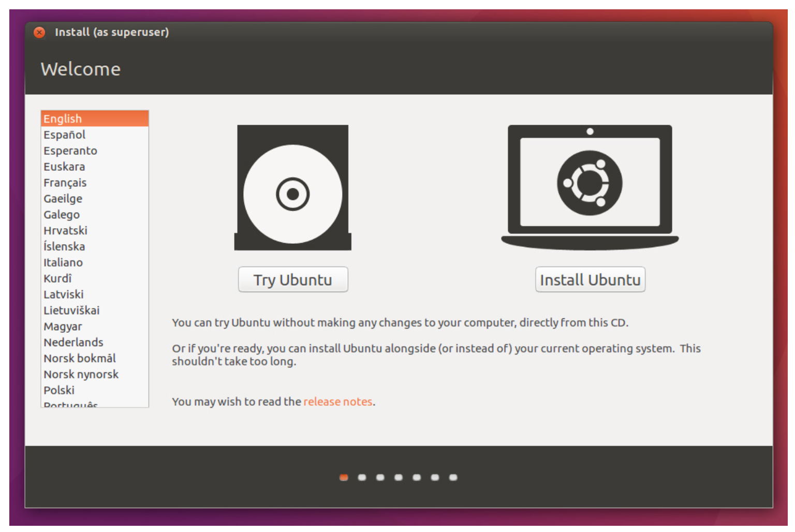795x532 pixels.
Task: Select English in the language list
Action: 95,119
